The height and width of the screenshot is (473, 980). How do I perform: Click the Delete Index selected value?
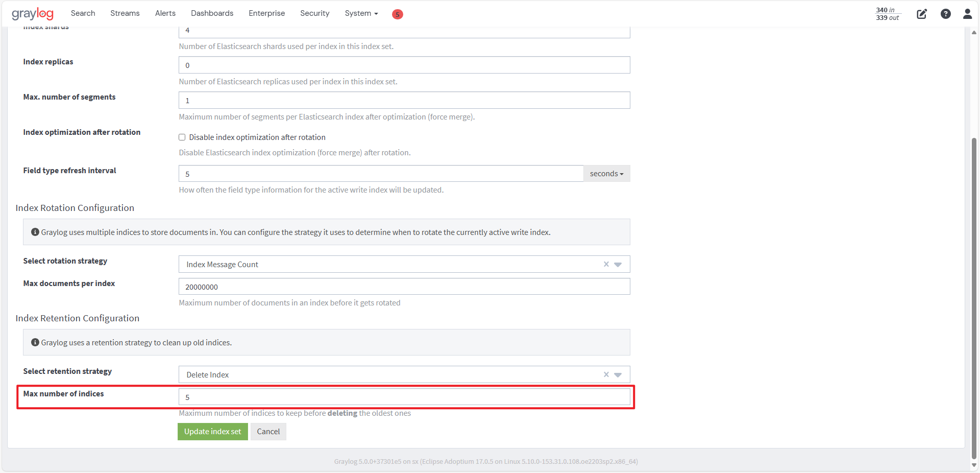(208, 375)
